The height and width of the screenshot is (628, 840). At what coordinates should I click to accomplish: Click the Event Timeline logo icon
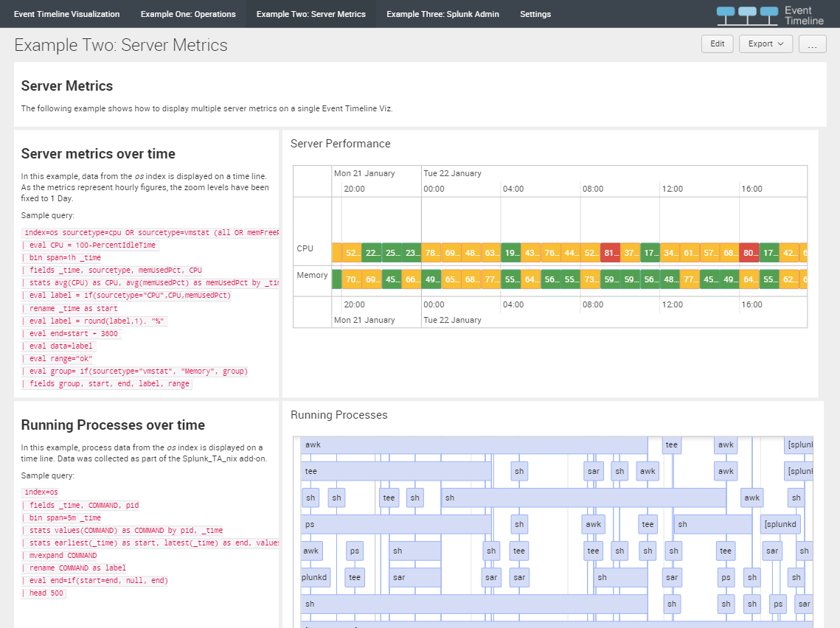[749, 14]
